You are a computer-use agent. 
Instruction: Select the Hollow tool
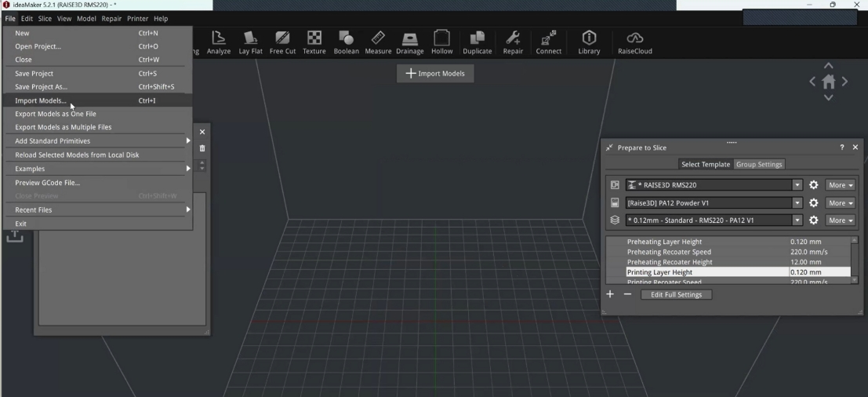click(x=441, y=42)
